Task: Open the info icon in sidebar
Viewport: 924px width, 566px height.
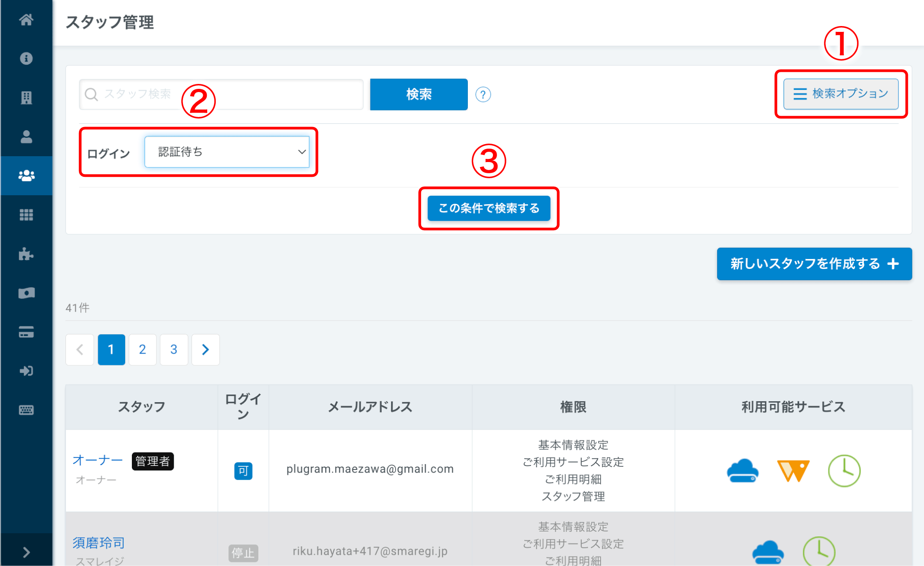Action: click(x=26, y=58)
